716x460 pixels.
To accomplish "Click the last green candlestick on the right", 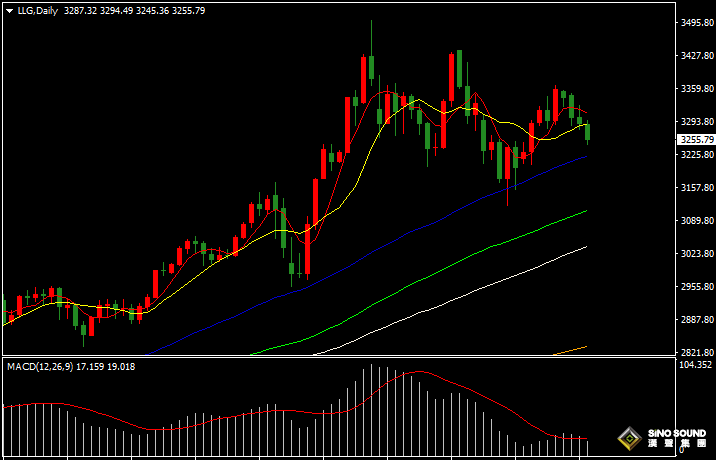I will pos(588,131).
